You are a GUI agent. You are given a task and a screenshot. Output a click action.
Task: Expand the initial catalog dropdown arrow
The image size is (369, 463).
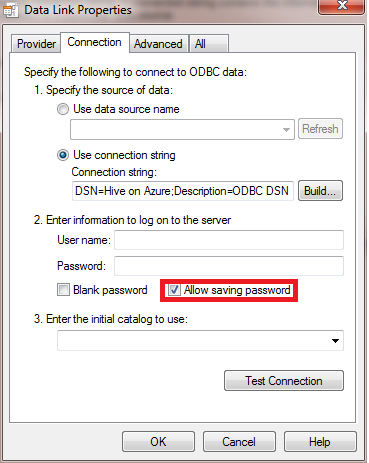[x=335, y=341]
